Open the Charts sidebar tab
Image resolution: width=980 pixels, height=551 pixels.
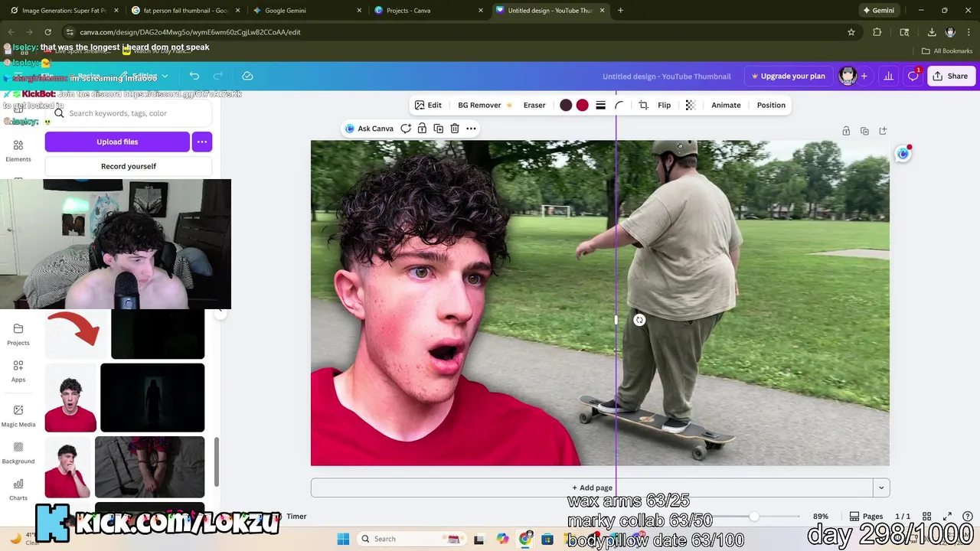click(x=18, y=489)
